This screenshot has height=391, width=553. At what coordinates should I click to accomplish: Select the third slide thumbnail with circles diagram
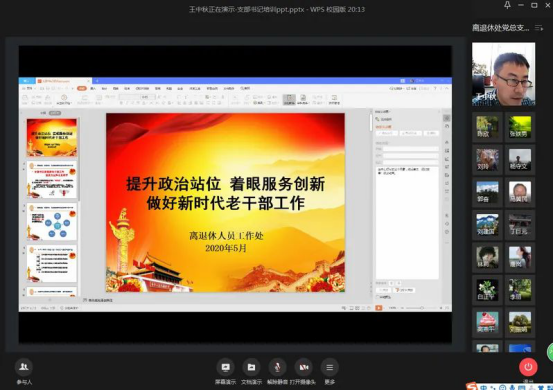click(x=52, y=222)
